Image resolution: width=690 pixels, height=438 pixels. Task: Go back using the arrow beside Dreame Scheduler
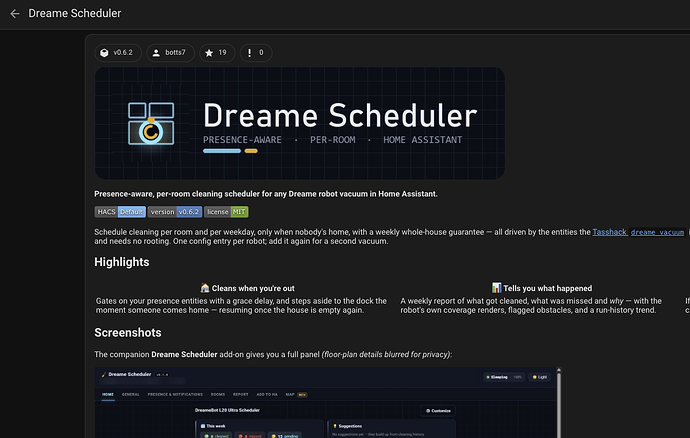(15, 14)
